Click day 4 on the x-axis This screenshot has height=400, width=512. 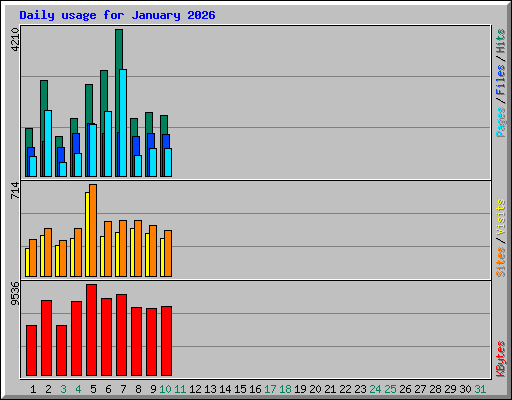[x=78, y=389]
